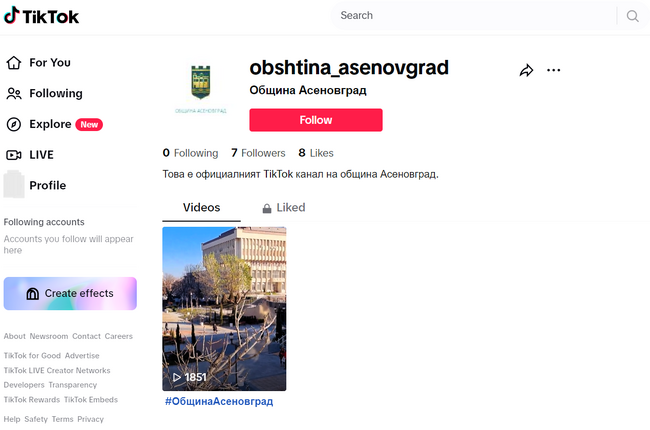
Task: Click the Following accounts heading
Action: [x=44, y=222]
